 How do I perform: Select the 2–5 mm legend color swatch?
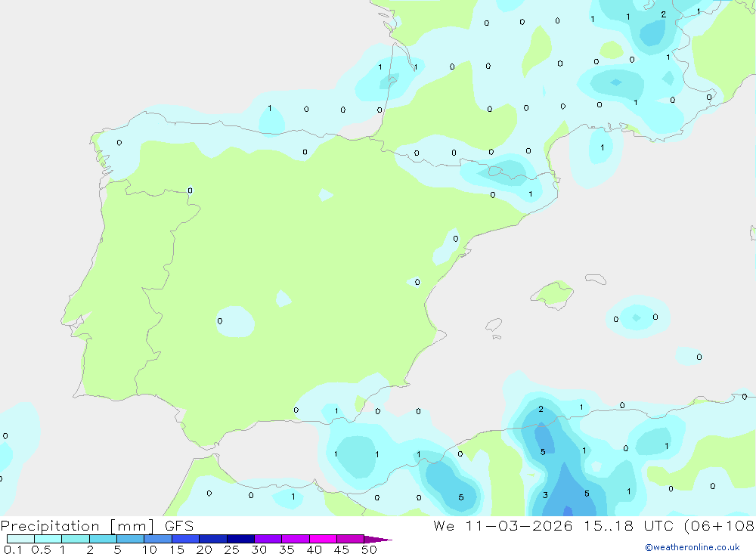coord(103,539)
